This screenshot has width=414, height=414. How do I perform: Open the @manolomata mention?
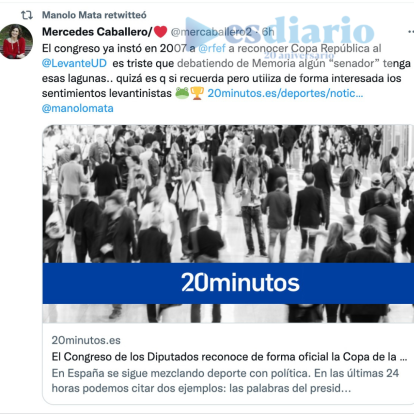pos(78,108)
